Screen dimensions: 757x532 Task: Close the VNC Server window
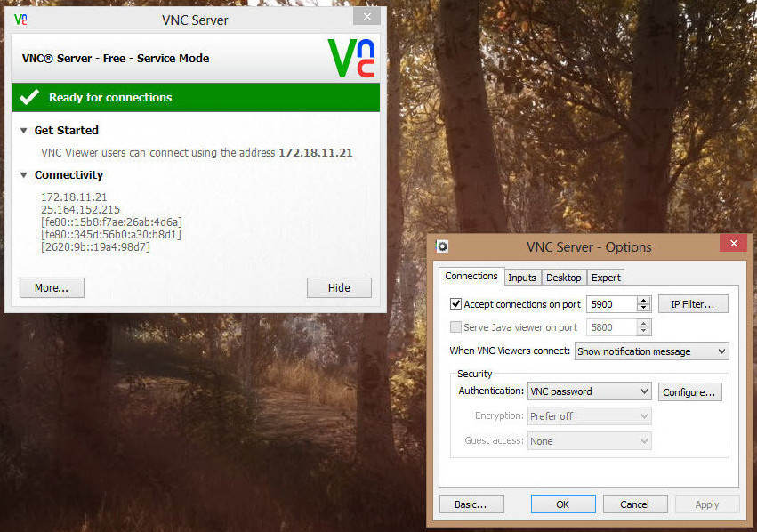click(366, 17)
